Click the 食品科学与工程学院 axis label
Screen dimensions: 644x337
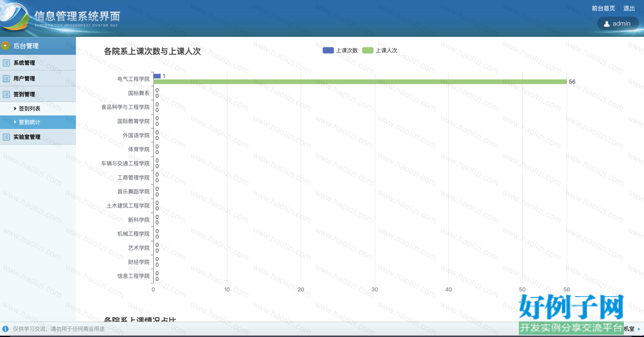126,107
